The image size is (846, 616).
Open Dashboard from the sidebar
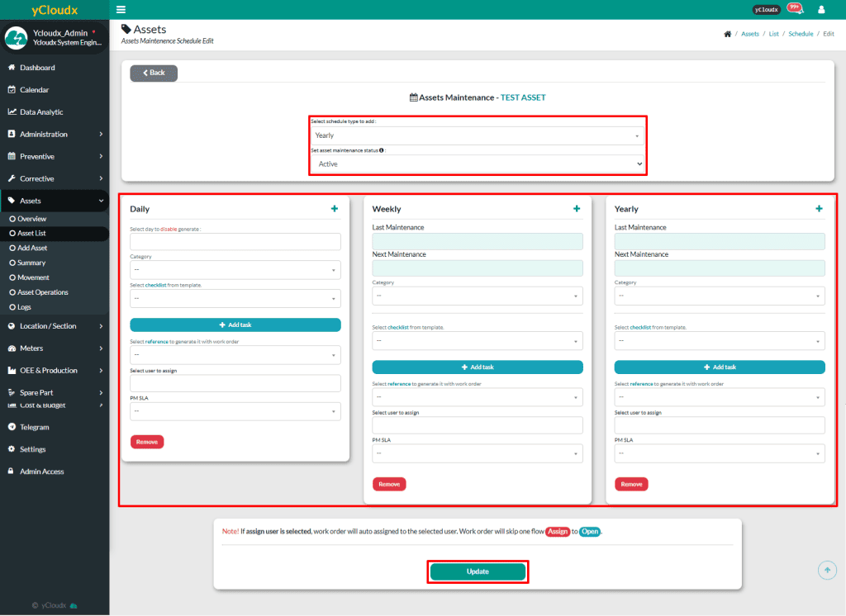coord(37,68)
